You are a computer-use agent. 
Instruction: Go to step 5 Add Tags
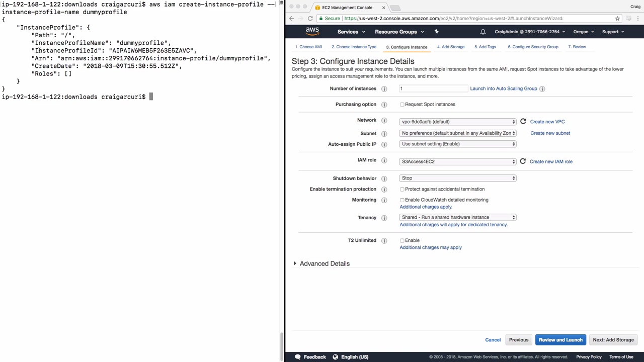pyautogui.click(x=485, y=47)
